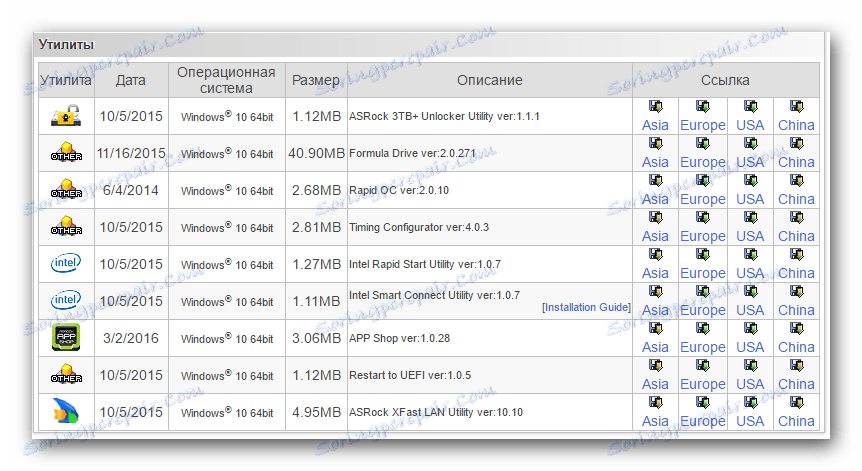Click the text Rapid OC ver:2.0.10
Image resolution: width=862 pixels, height=471 pixels.
(399, 190)
